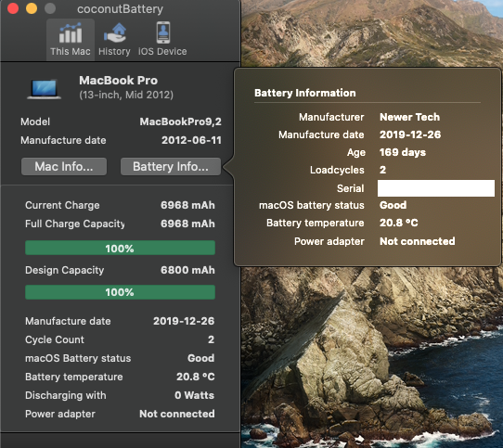Click the 20.8 °C value in popover
This screenshot has width=503, height=448.
(x=399, y=223)
